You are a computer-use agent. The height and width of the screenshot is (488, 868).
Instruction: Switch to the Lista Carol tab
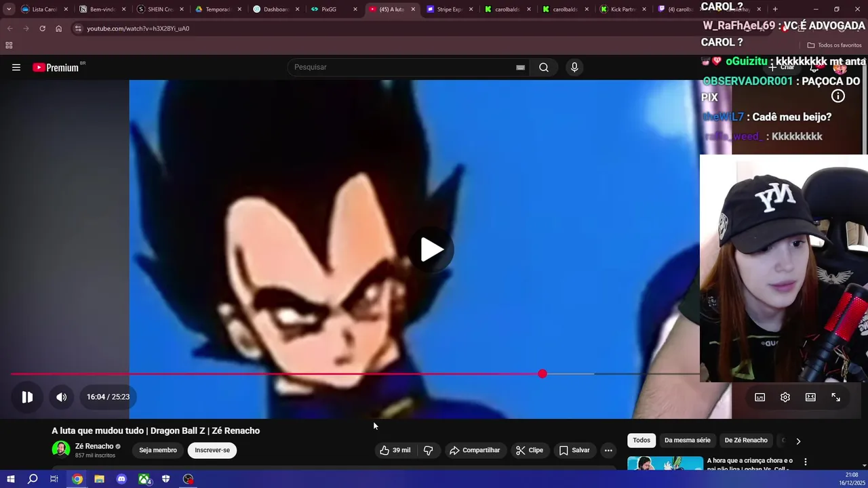pyautogui.click(x=44, y=9)
